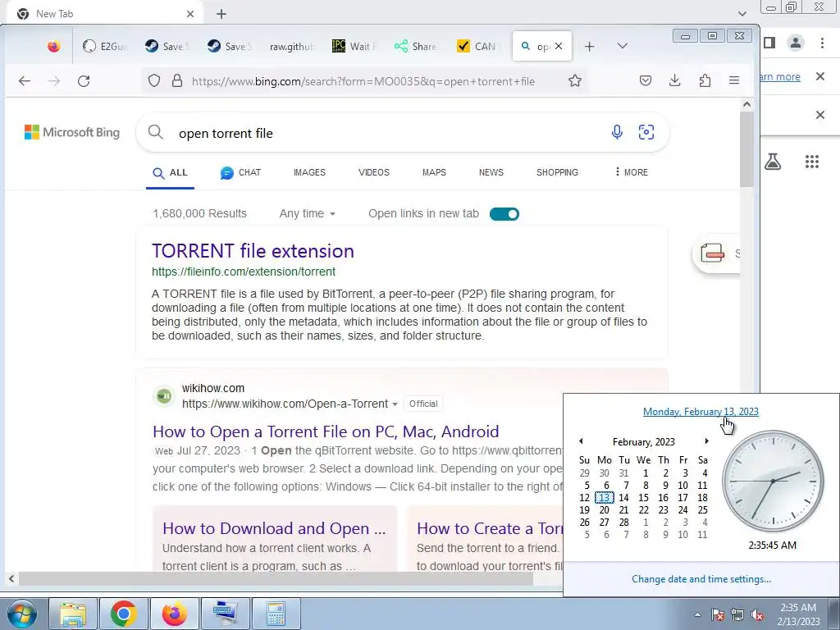Switch to IMAGES tab
Image resolution: width=840 pixels, height=630 pixels.
pyautogui.click(x=309, y=172)
